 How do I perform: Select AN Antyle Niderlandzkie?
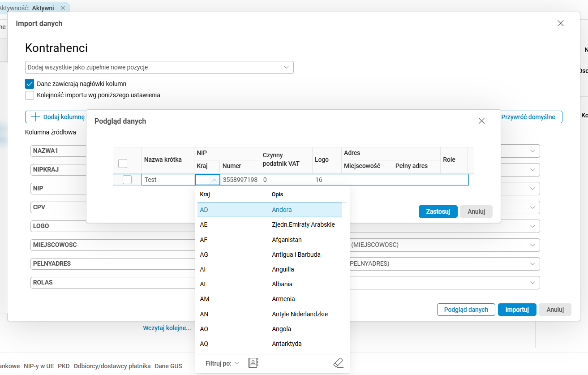click(270, 314)
